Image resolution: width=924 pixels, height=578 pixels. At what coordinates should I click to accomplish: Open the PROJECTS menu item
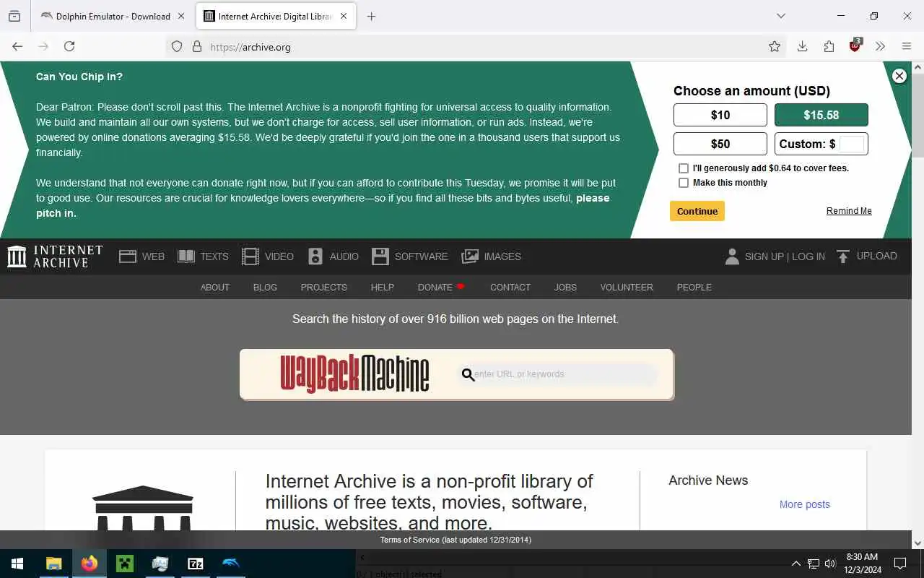[x=324, y=287]
